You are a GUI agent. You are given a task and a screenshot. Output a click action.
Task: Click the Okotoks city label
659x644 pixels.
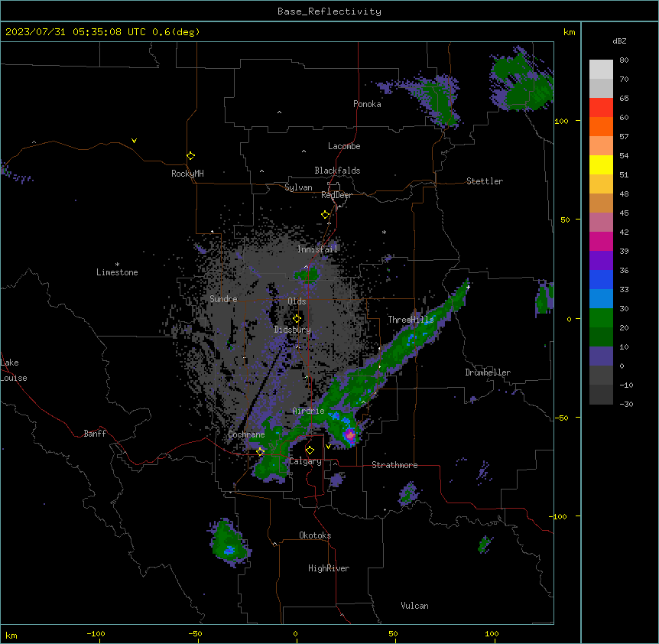[x=315, y=535]
